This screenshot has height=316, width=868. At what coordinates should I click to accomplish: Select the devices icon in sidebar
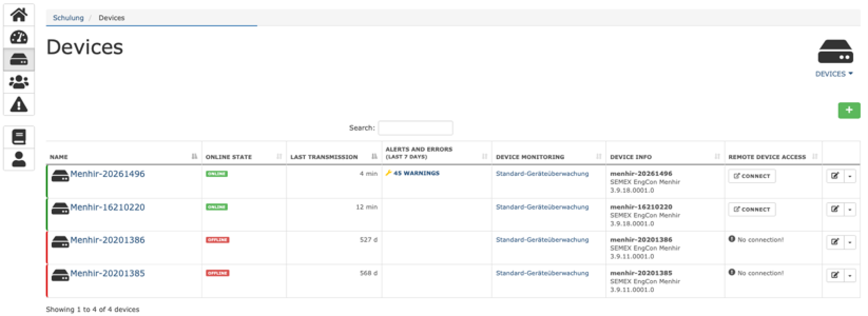[19, 60]
